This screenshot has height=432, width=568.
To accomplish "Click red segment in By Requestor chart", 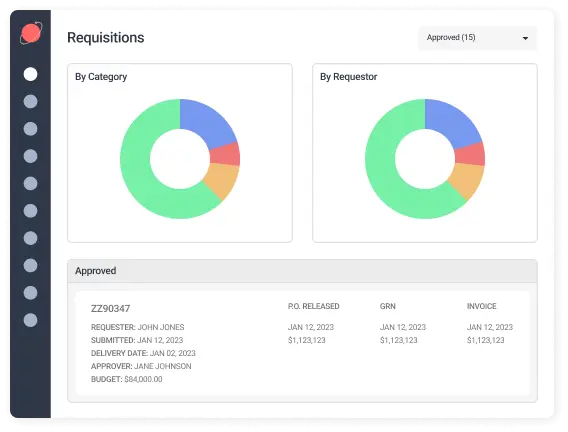I will tap(470, 154).
